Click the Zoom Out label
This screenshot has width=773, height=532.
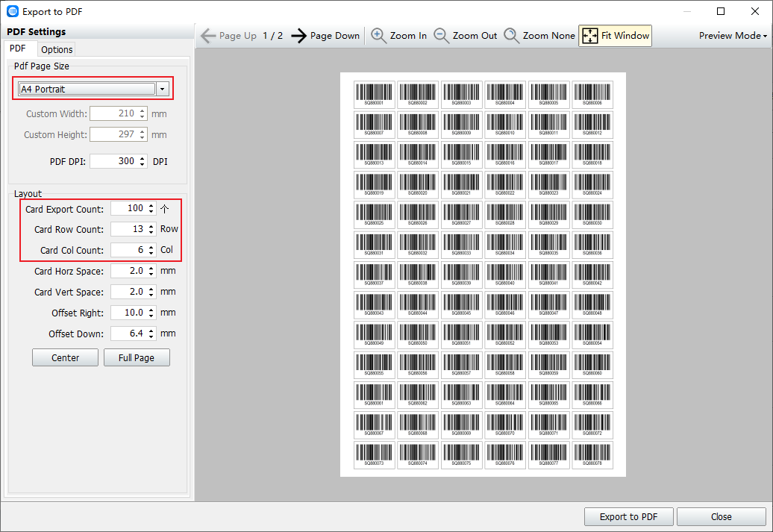click(475, 36)
